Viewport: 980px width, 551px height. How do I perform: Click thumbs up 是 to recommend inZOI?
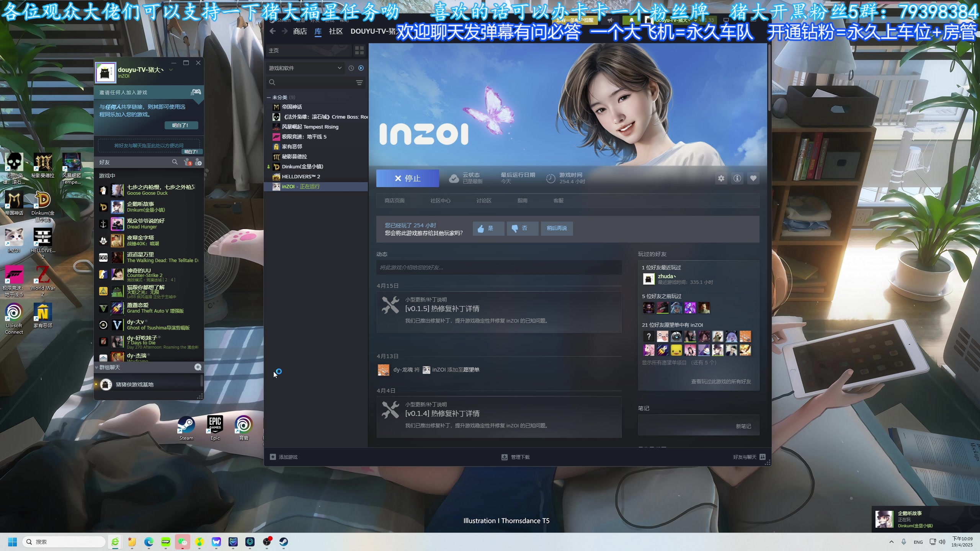(x=488, y=228)
